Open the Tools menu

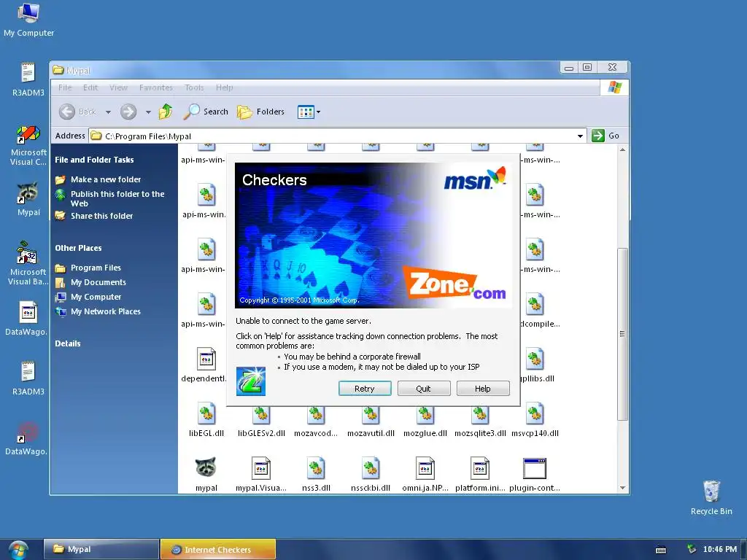pyautogui.click(x=194, y=87)
